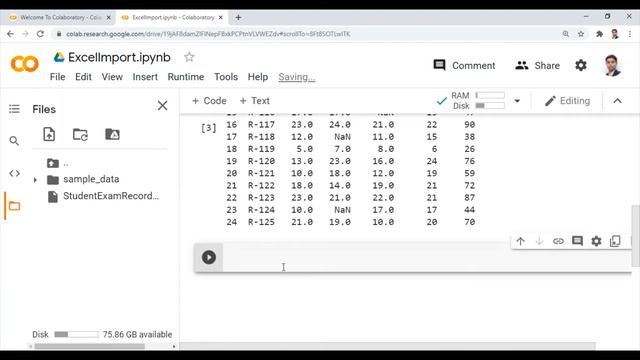This screenshot has width=640, height=360.
Task: Open the RAM and Disk dropdown arrow
Action: click(x=517, y=101)
